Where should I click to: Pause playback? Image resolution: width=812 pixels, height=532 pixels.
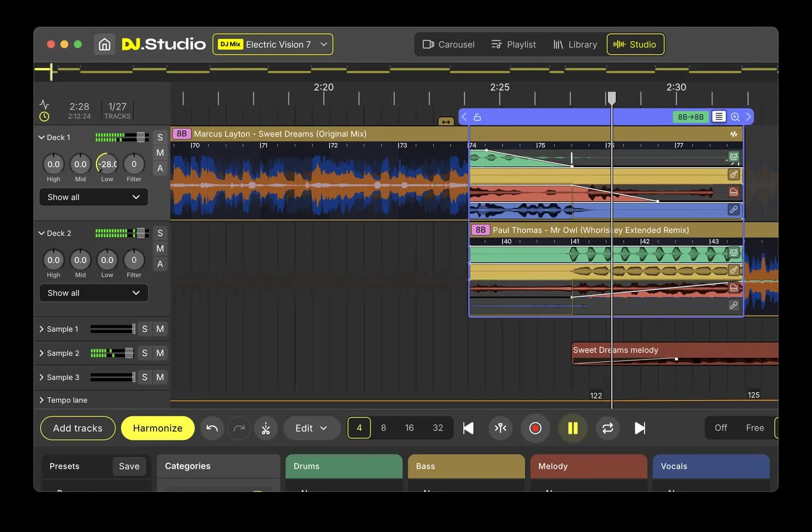point(572,428)
